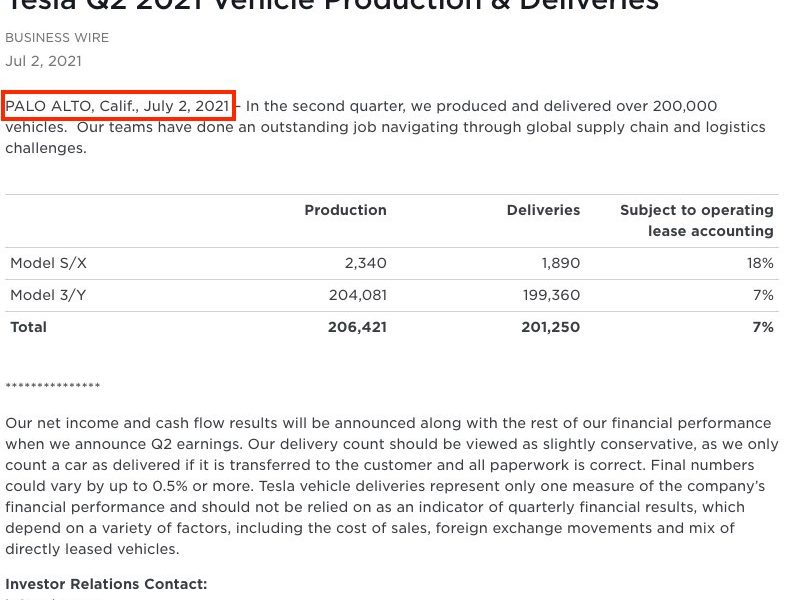Click the Model 3/Y production value 204,081

[x=358, y=295]
